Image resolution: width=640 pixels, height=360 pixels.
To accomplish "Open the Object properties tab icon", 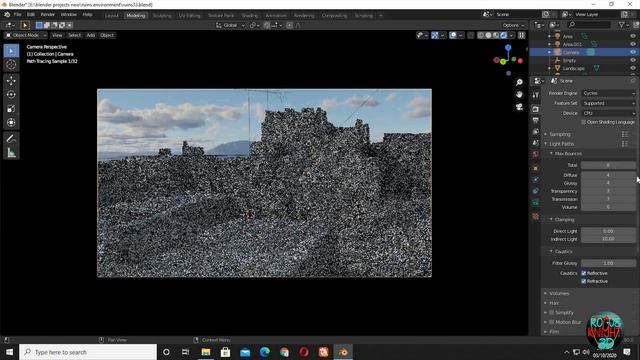I will click(x=536, y=168).
